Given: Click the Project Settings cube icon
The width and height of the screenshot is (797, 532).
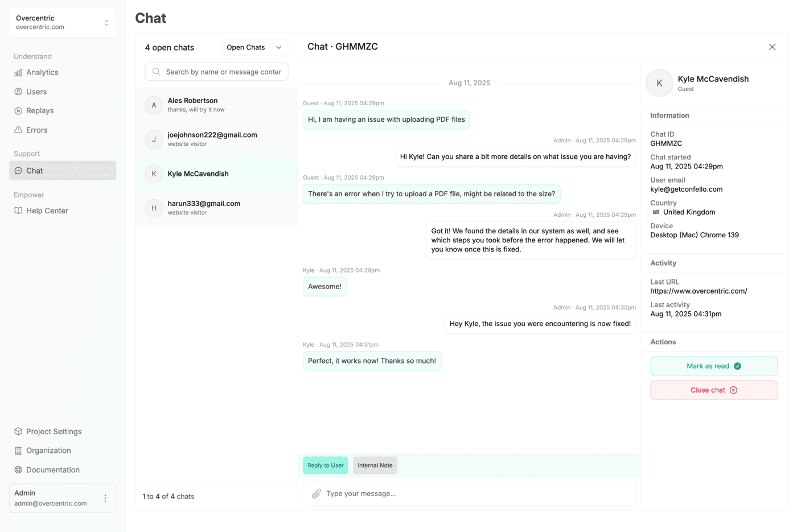Looking at the screenshot, I should [x=18, y=431].
